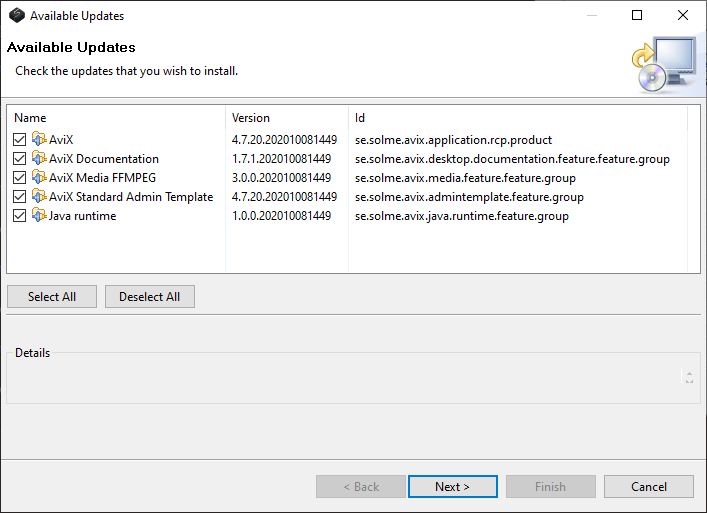
Task: Cancel the Available Updates dialog
Action: tap(648, 487)
